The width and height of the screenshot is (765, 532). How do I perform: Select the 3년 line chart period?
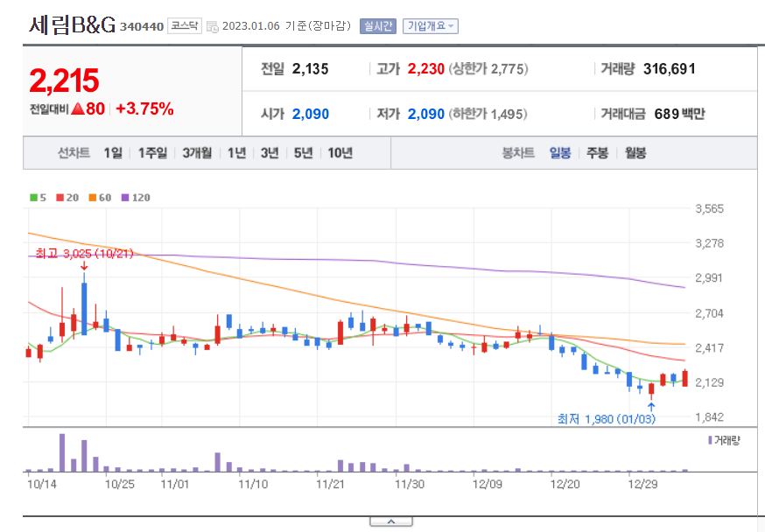(x=270, y=153)
